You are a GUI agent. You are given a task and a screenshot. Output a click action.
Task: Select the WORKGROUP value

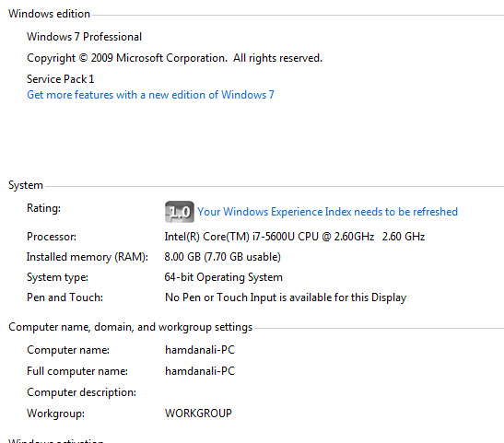(x=198, y=414)
